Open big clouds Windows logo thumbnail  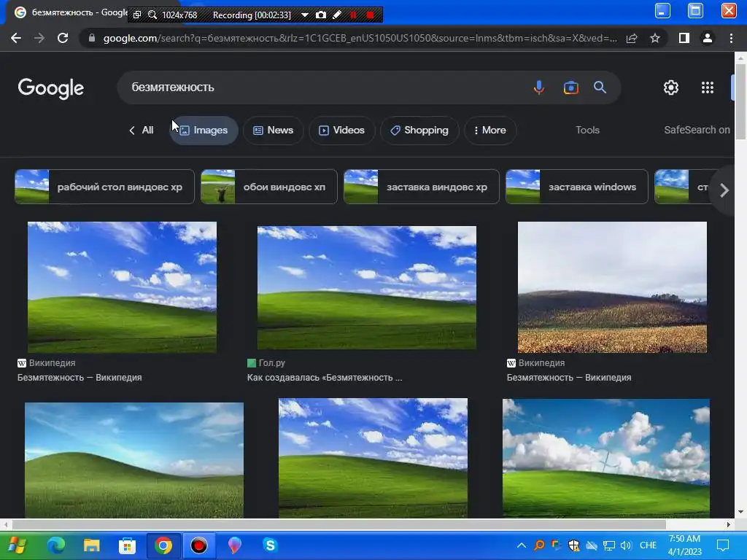point(606,458)
